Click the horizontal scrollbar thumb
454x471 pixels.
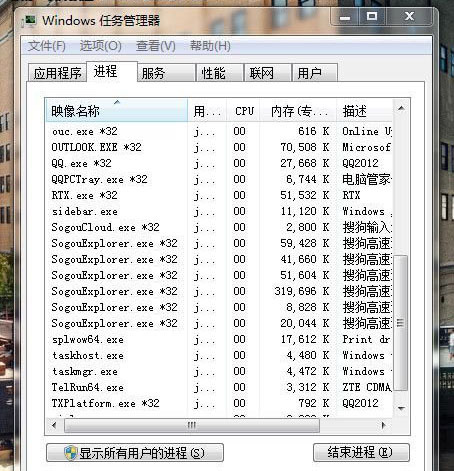(192, 426)
